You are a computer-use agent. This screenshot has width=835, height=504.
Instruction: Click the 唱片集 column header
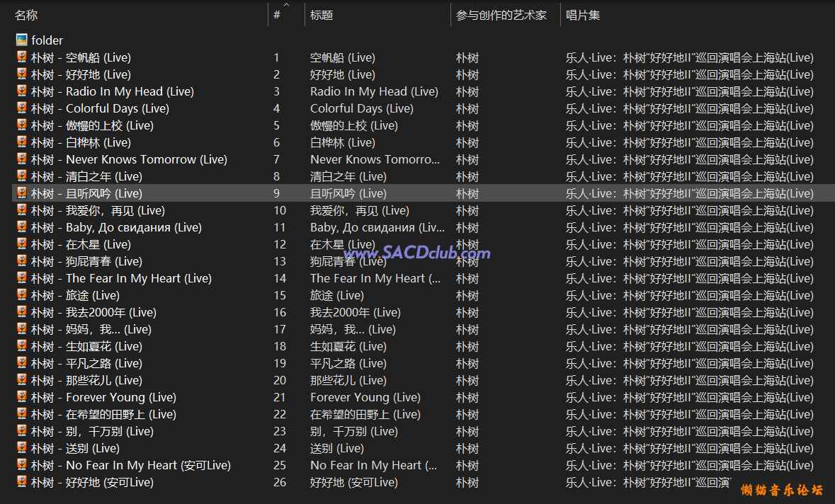pos(583,15)
